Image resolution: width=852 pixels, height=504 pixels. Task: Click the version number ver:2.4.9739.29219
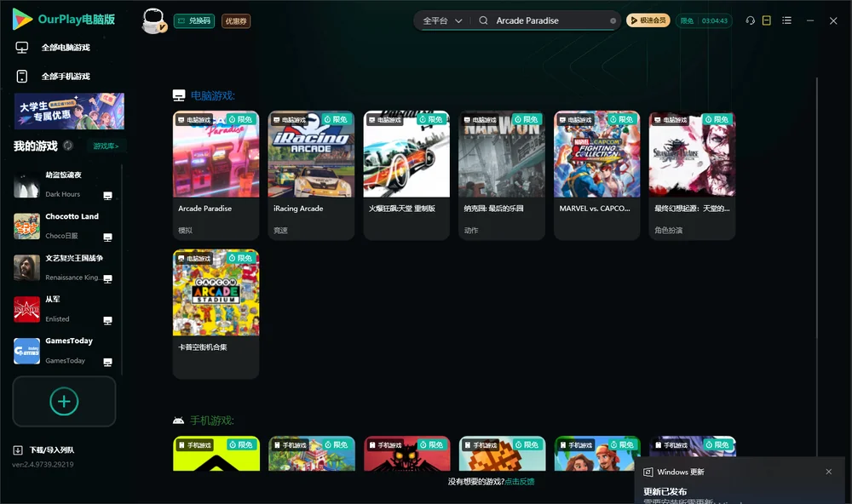pyautogui.click(x=43, y=464)
